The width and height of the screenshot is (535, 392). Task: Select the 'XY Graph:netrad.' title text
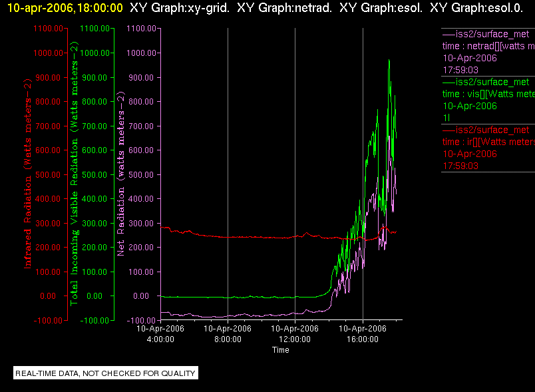point(285,7)
